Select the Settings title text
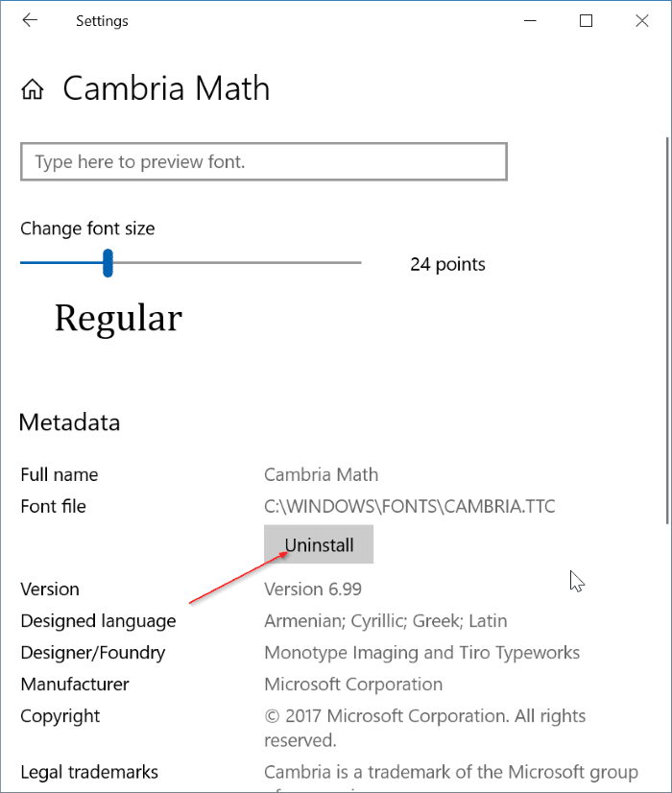 pos(101,20)
